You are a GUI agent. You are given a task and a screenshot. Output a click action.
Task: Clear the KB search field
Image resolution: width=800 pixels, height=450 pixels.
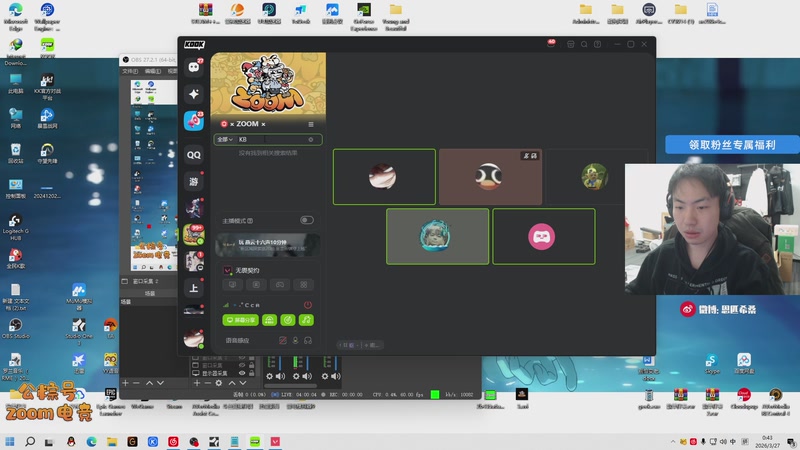(311, 139)
